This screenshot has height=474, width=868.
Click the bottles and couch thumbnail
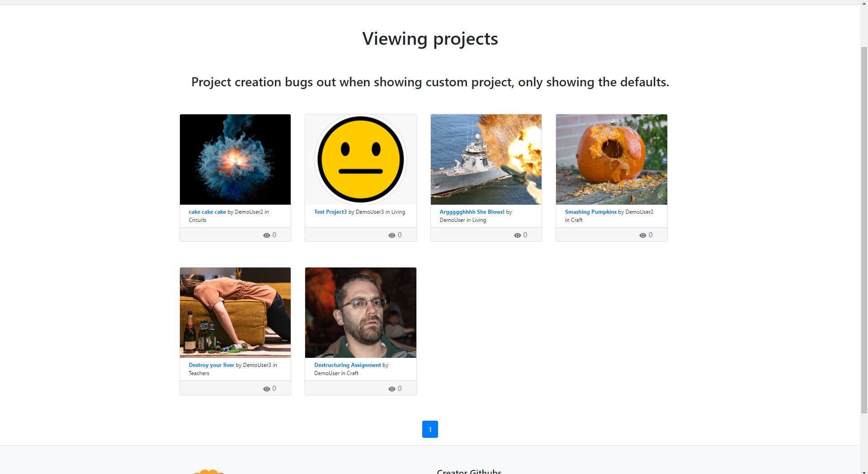[x=235, y=313]
